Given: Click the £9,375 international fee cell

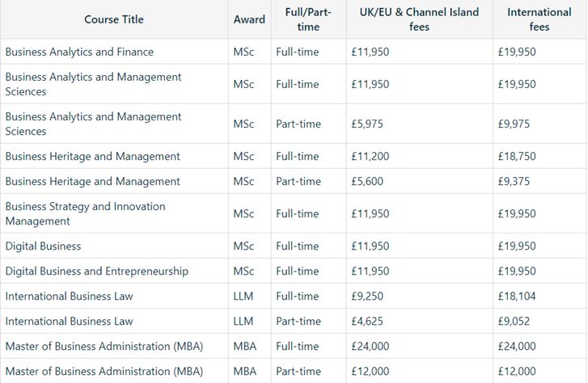Looking at the screenshot, I should point(514,181).
